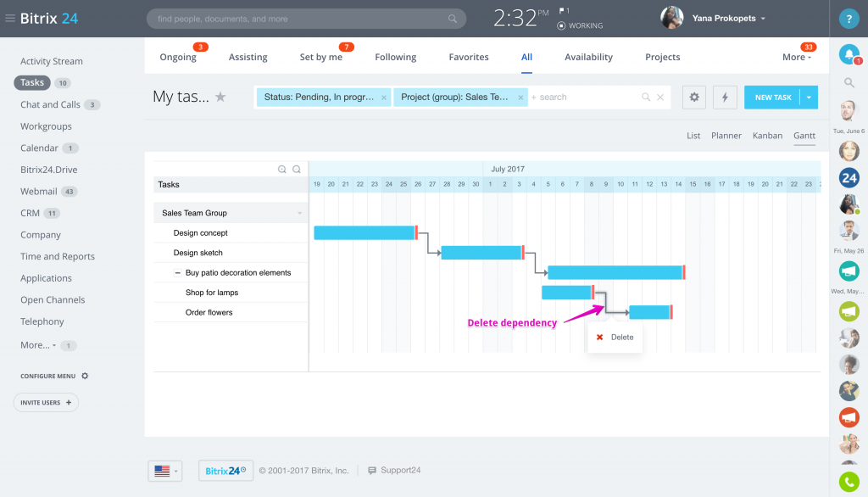This screenshot has width=868, height=497.
Task: Click the New Task button
Action: coord(773,98)
